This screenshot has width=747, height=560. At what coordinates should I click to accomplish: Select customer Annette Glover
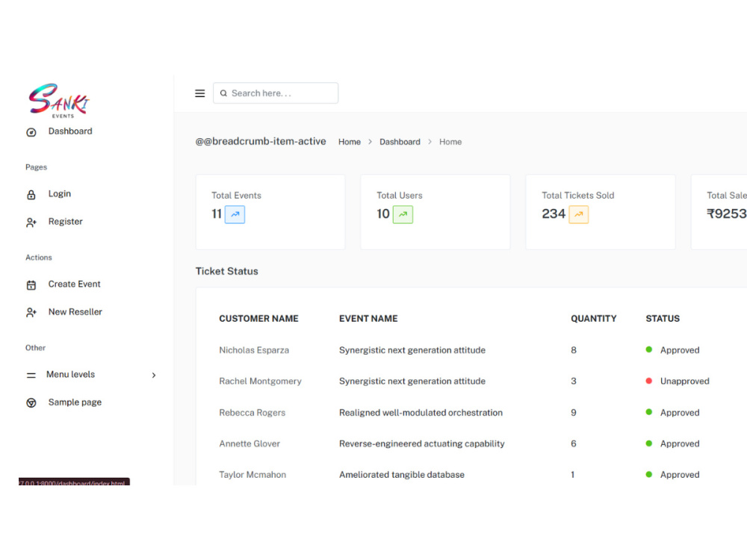click(x=249, y=444)
